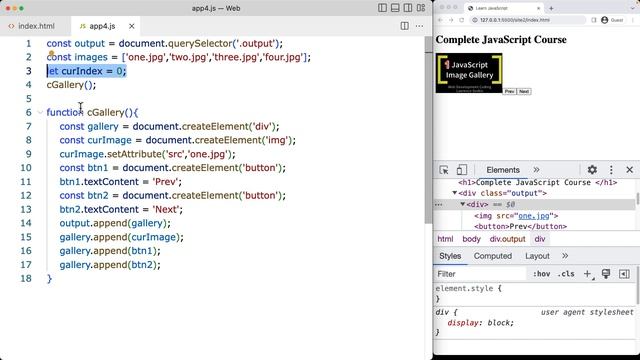640x360 pixels.
Task: Collapse the selected div node in DOM tree
Action: 463,204
